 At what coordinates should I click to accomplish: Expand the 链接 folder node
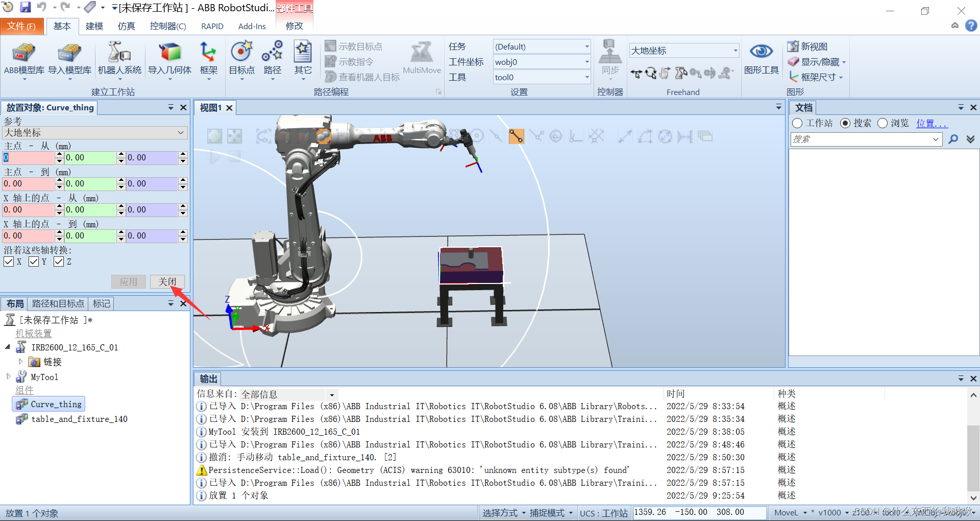tap(21, 362)
